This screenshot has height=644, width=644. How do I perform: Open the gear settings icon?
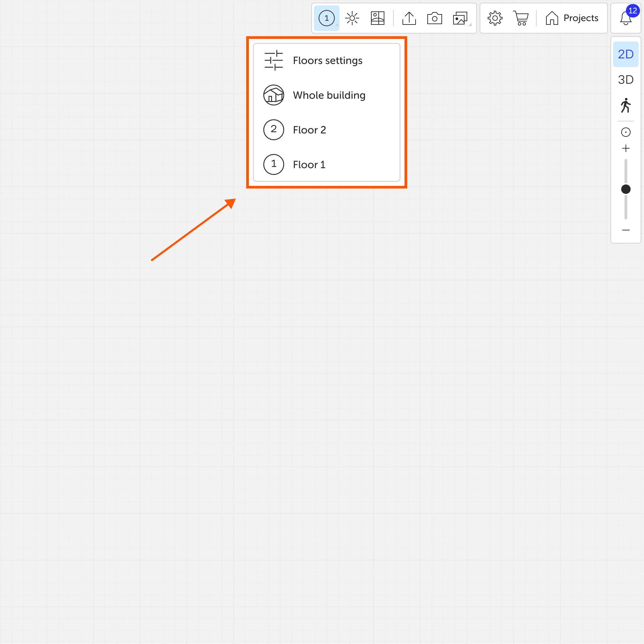click(x=495, y=18)
